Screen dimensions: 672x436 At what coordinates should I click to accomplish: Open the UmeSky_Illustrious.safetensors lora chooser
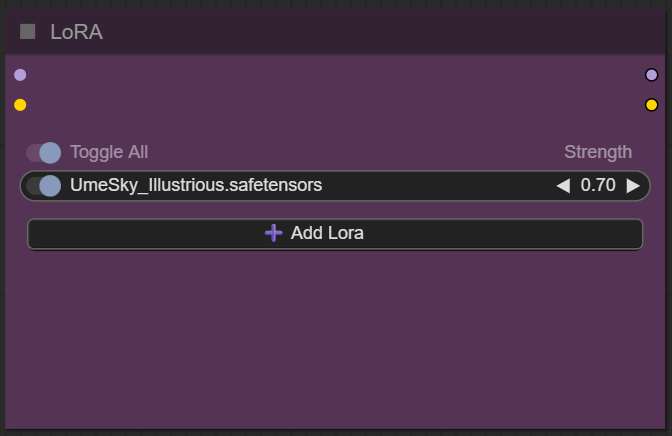point(196,185)
